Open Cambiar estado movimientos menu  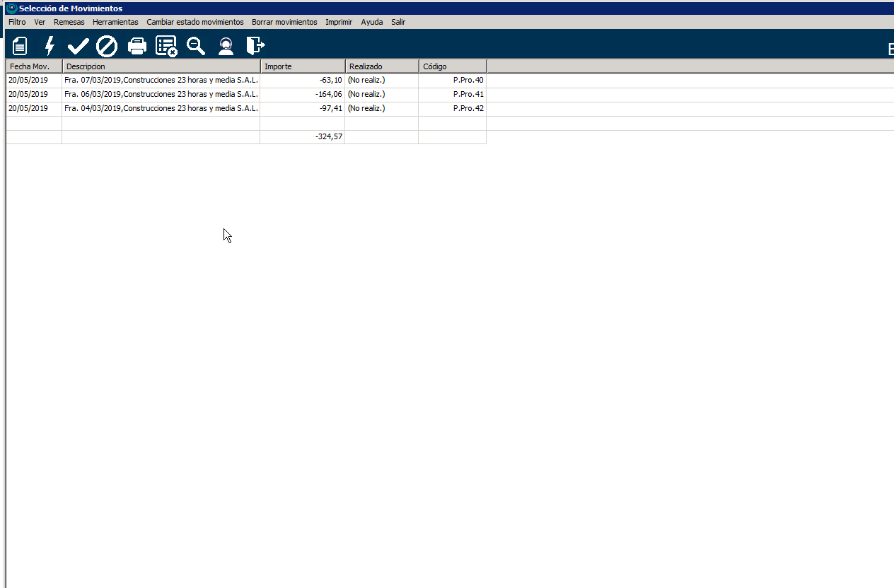pos(195,22)
